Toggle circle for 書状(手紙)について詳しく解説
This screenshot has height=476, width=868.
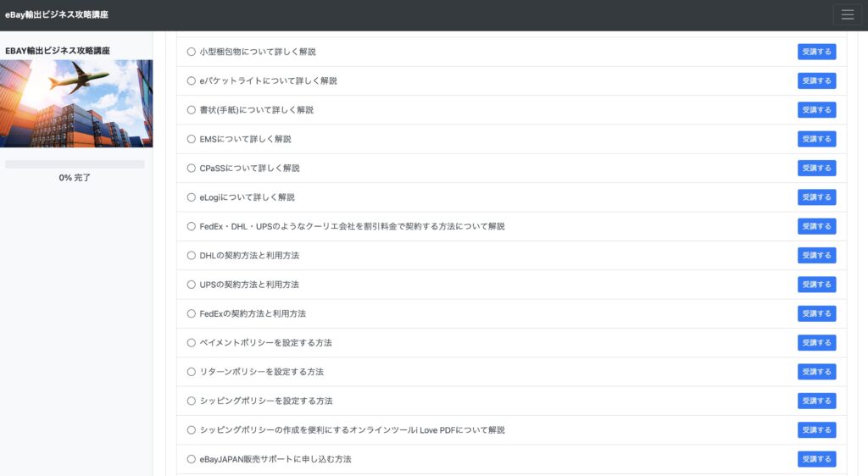pos(191,110)
